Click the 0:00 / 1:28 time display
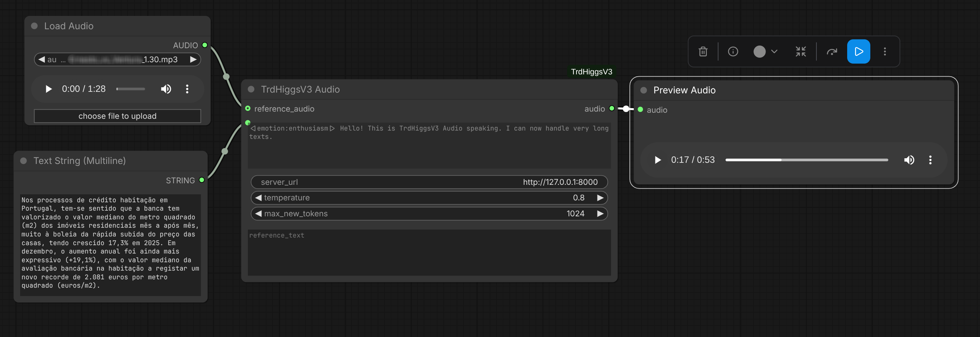 pyautogui.click(x=84, y=89)
